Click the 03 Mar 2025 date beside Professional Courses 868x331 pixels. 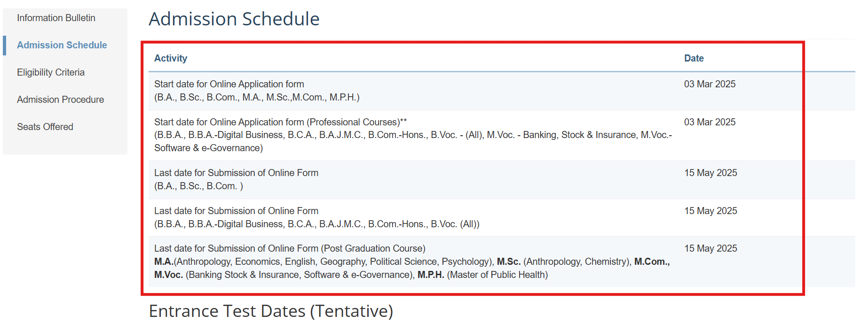coord(710,122)
